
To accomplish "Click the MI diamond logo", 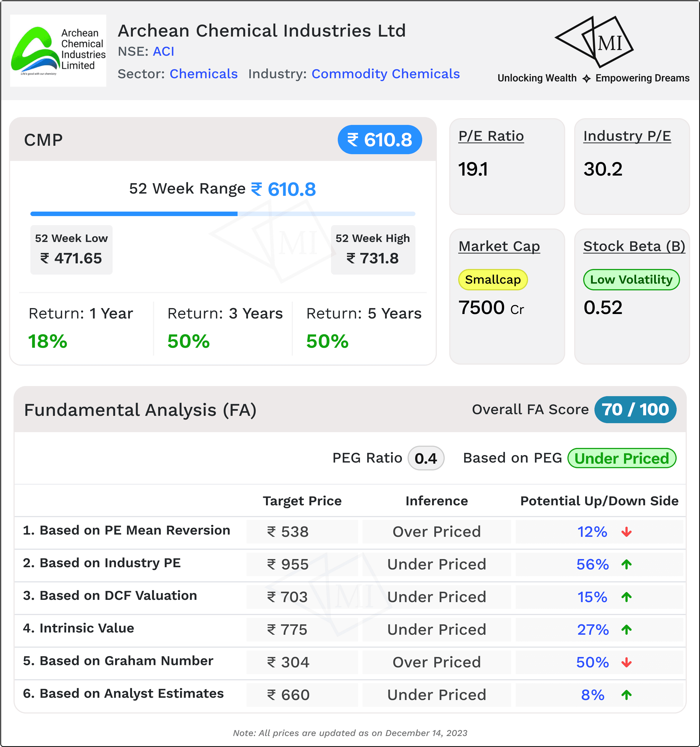I will click(594, 42).
